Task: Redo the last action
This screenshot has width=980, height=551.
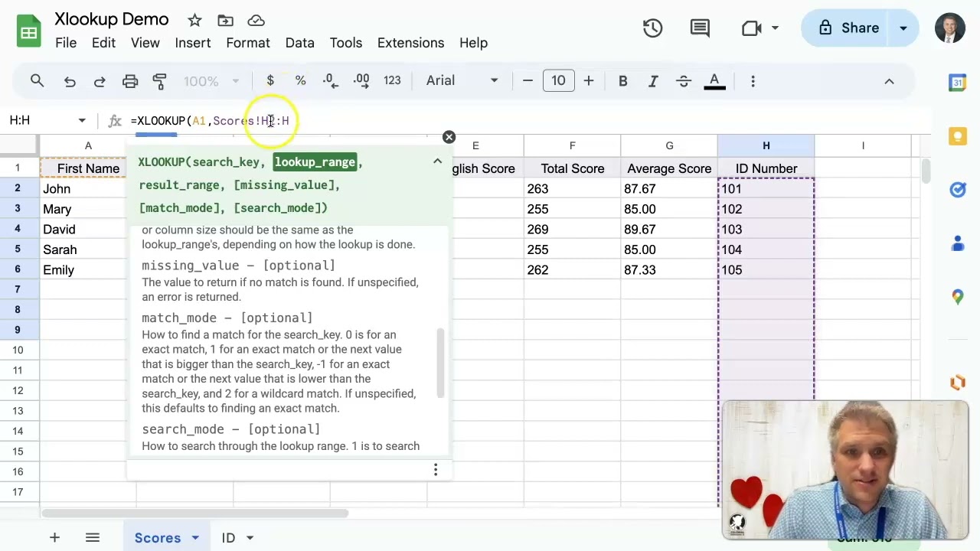Action: coord(100,81)
